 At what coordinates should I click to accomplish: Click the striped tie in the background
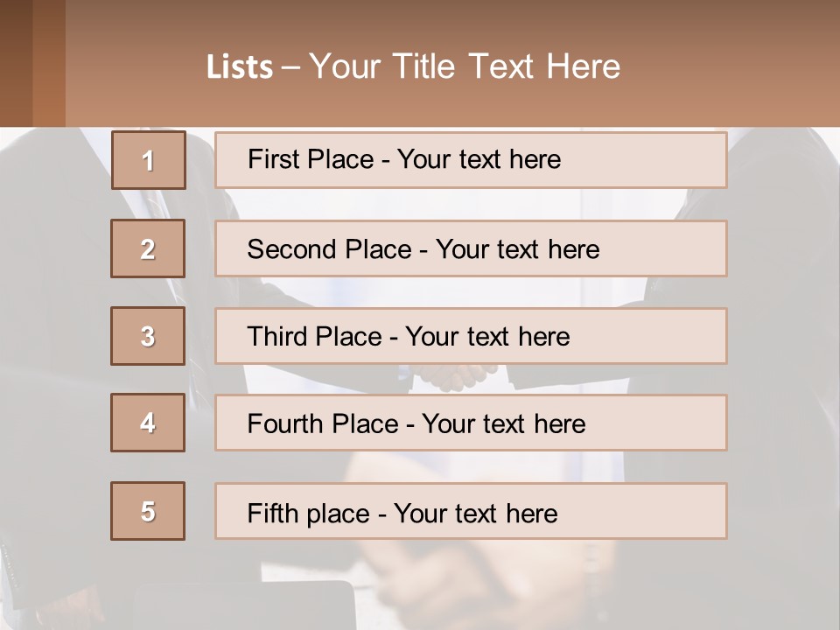click(156, 204)
